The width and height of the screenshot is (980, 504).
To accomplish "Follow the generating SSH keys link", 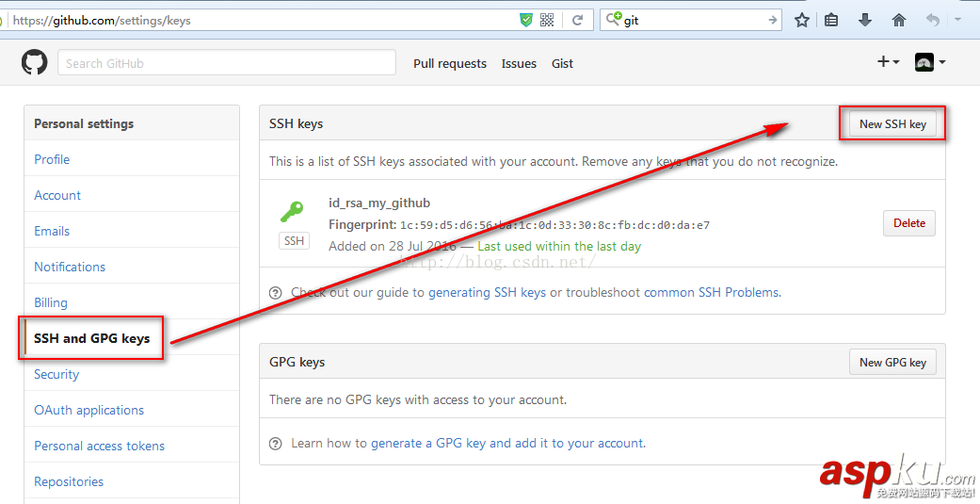I will tap(487, 292).
